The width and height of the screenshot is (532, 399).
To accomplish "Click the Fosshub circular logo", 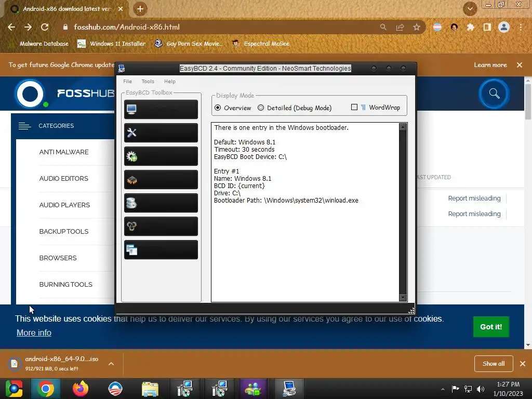I will (30, 94).
